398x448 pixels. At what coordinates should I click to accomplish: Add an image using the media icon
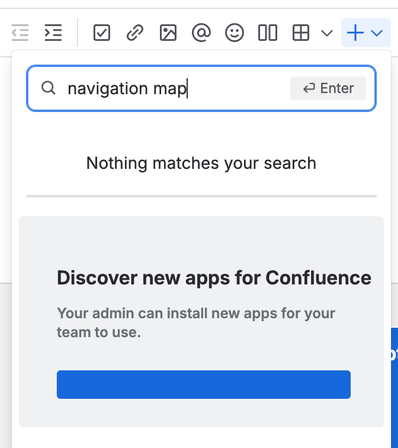pos(168,33)
